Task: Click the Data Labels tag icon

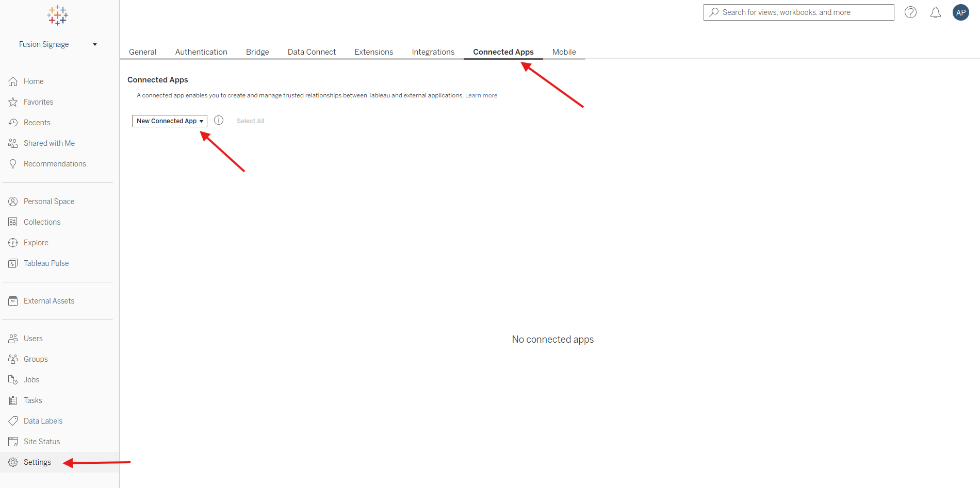Action: click(x=13, y=421)
